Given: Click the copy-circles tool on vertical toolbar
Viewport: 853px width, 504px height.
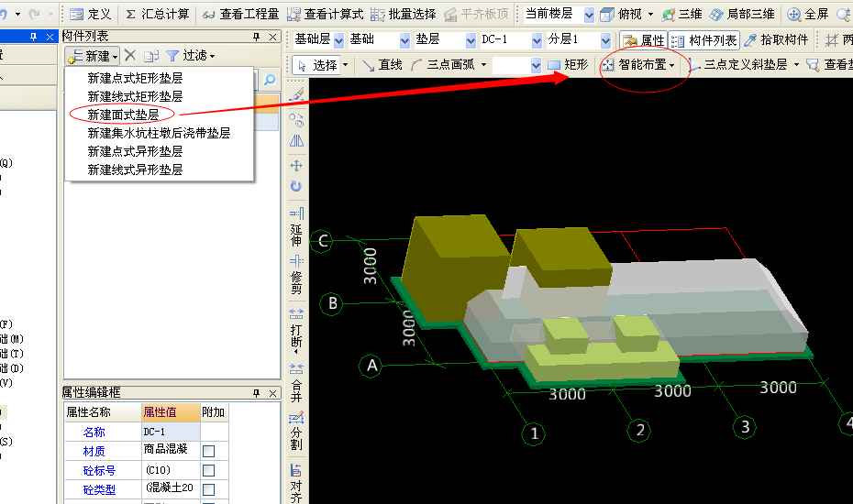Looking at the screenshot, I should coord(296,120).
